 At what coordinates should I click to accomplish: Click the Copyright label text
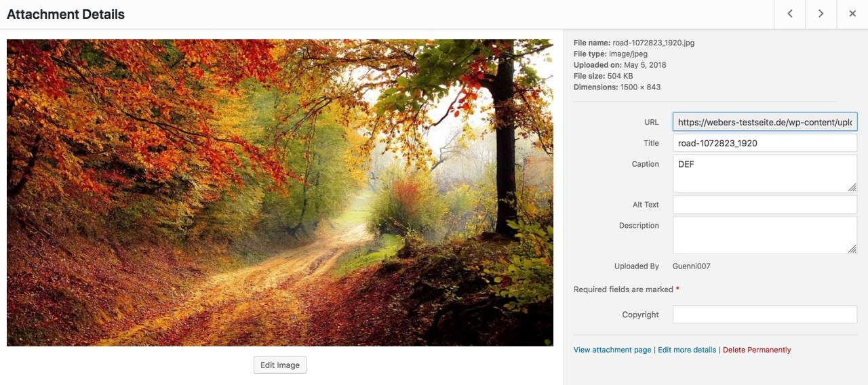641,315
